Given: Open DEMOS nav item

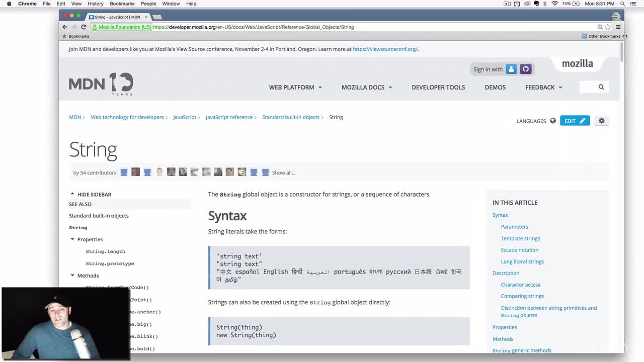Looking at the screenshot, I should point(495,87).
